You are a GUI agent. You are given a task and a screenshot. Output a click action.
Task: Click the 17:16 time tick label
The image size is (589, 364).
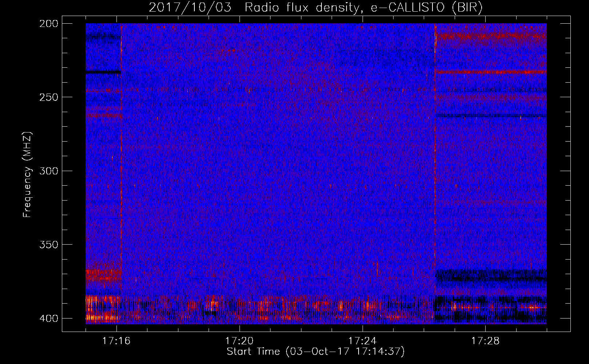click(116, 341)
